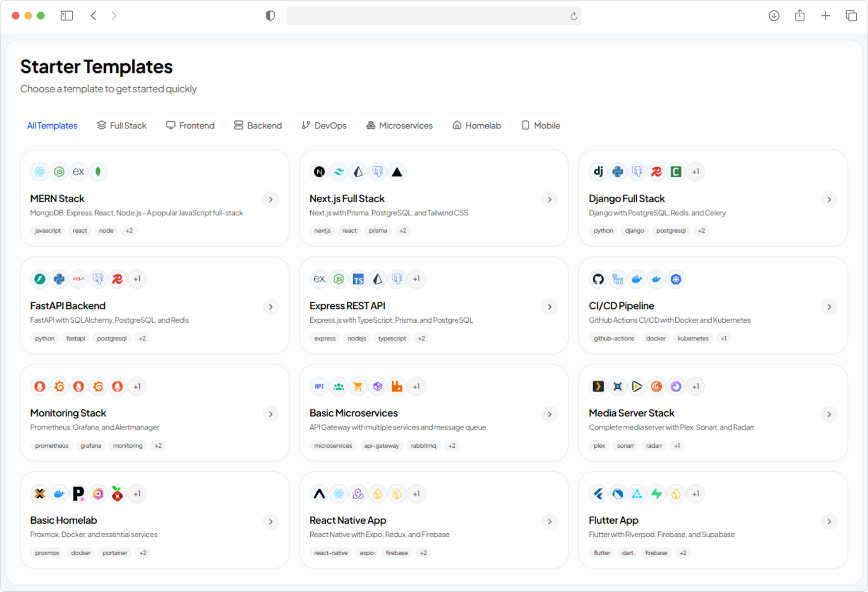The image size is (868, 592).
Task: Click the MongoDB leaf icon in MERN Stack
Action: [98, 172]
